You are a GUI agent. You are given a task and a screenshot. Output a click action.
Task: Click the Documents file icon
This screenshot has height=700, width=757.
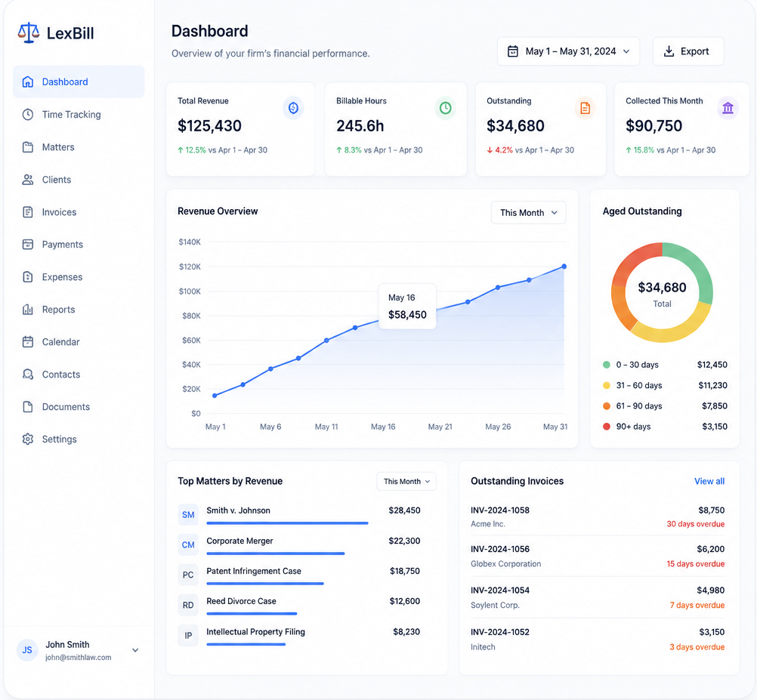(x=28, y=407)
